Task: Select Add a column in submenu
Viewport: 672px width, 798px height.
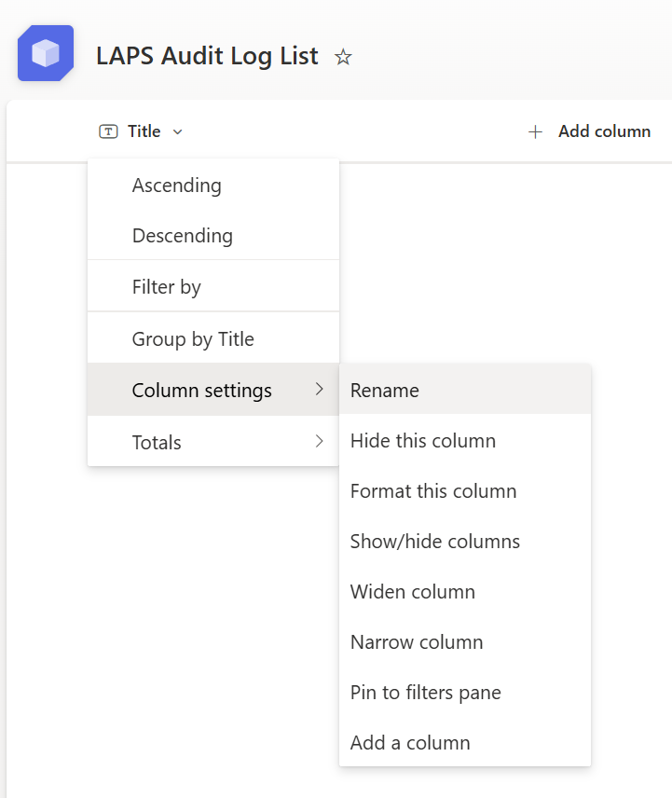Action: [x=410, y=743]
